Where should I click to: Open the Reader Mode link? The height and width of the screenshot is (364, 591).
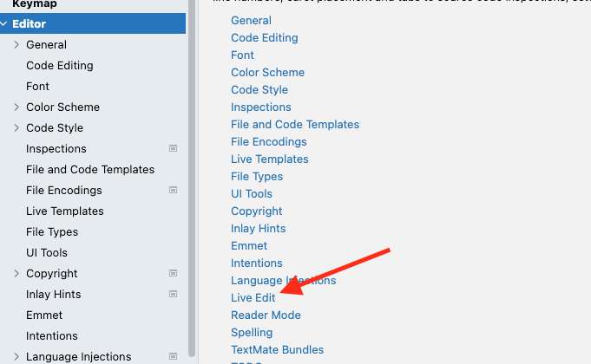[266, 315]
